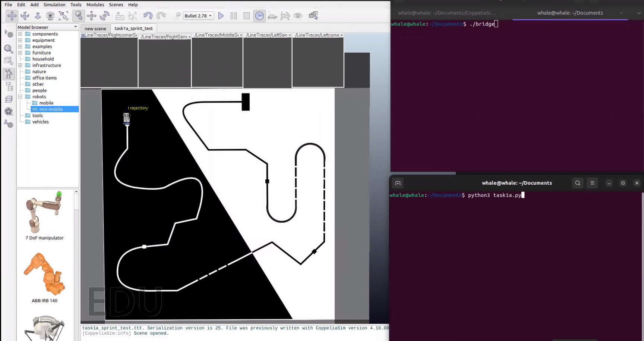Image resolution: width=644 pixels, height=341 pixels.
Task: Open the Add menu
Action: (x=34, y=4)
